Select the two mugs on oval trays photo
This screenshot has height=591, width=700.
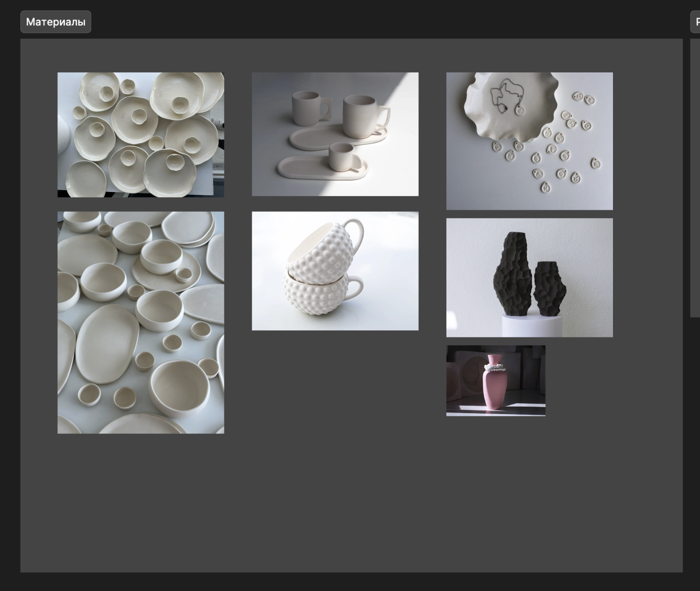[x=335, y=134]
